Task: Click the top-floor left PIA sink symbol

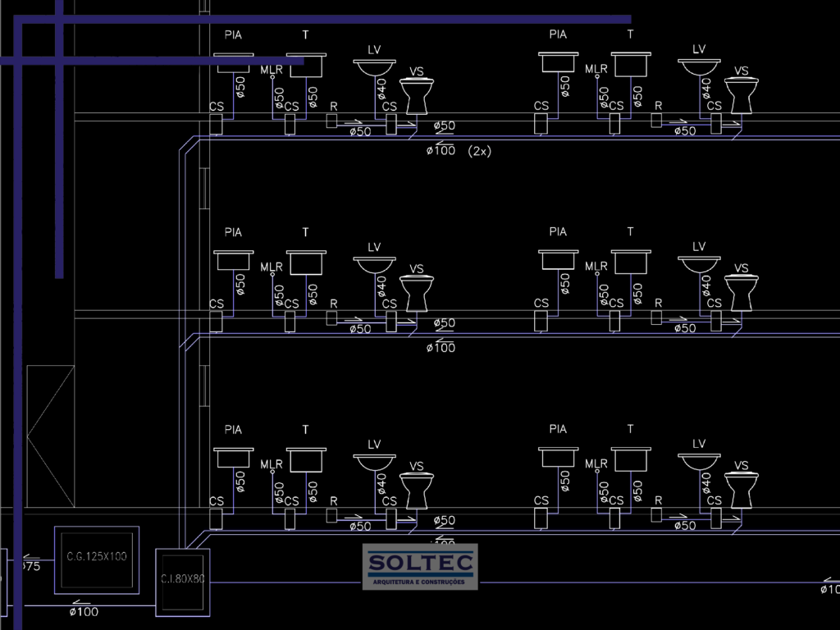Action: coord(234,63)
